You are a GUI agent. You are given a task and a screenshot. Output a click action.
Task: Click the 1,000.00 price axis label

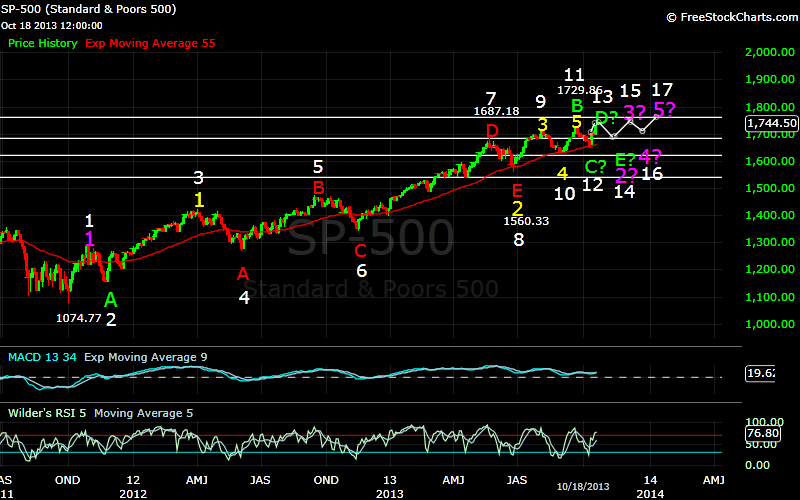click(770, 324)
